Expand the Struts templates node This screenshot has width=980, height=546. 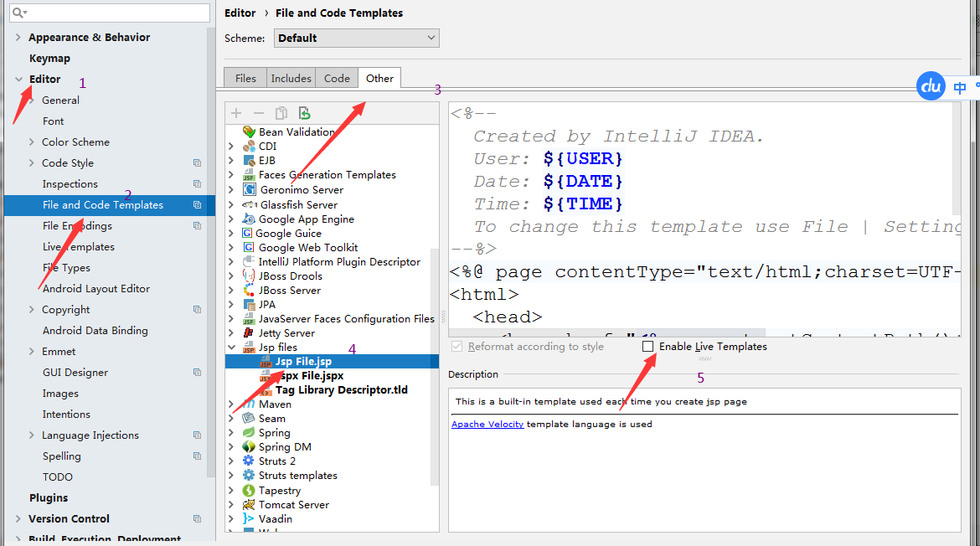(x=231, y=476)
